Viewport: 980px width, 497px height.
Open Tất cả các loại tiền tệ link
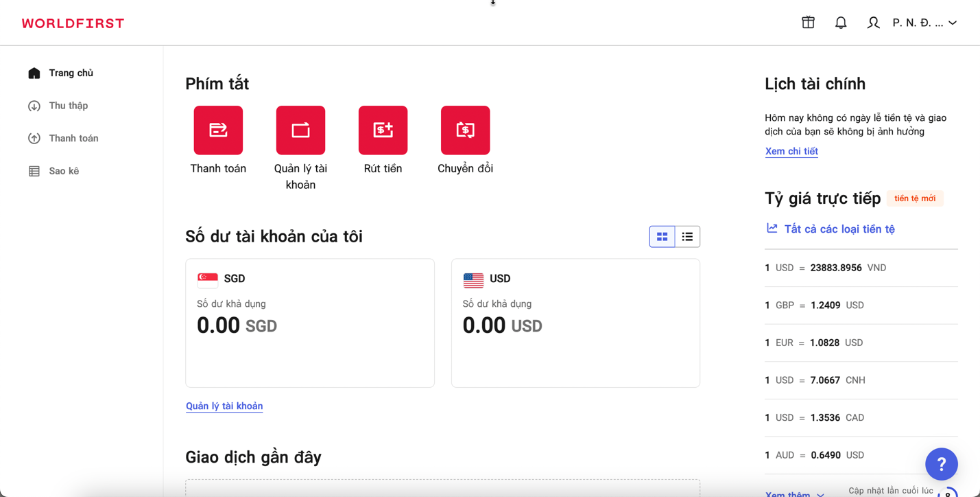tap(839, 229)
